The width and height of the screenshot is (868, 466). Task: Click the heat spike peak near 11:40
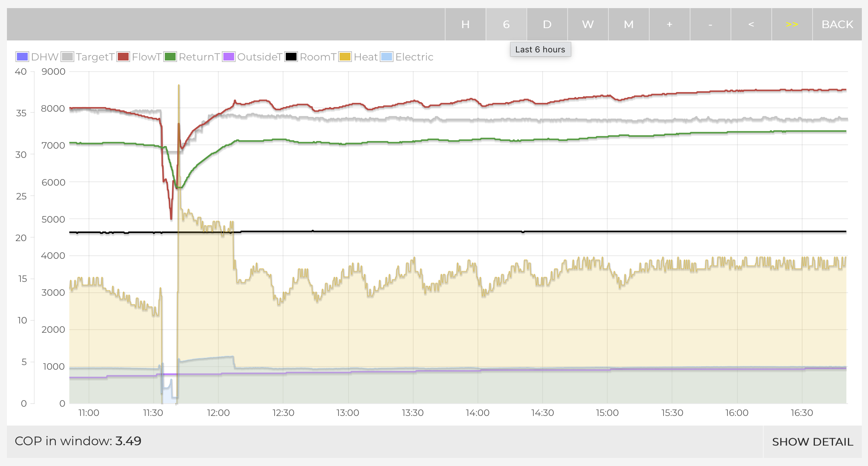point(179,85)
